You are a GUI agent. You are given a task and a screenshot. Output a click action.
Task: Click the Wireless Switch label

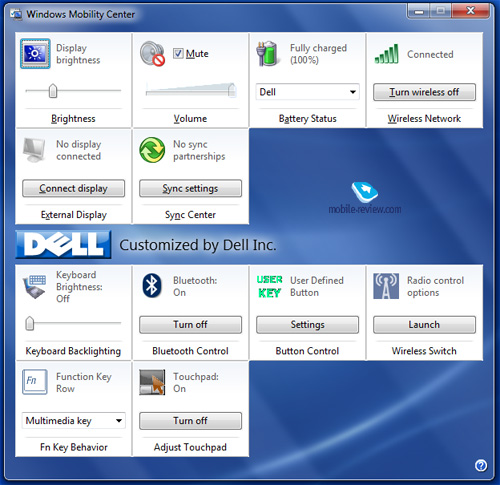point(424,351)
